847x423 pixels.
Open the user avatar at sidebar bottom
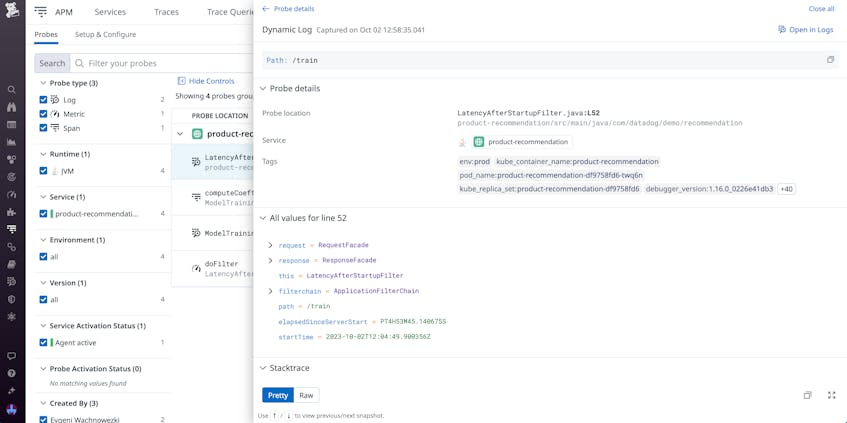point(11,409)
